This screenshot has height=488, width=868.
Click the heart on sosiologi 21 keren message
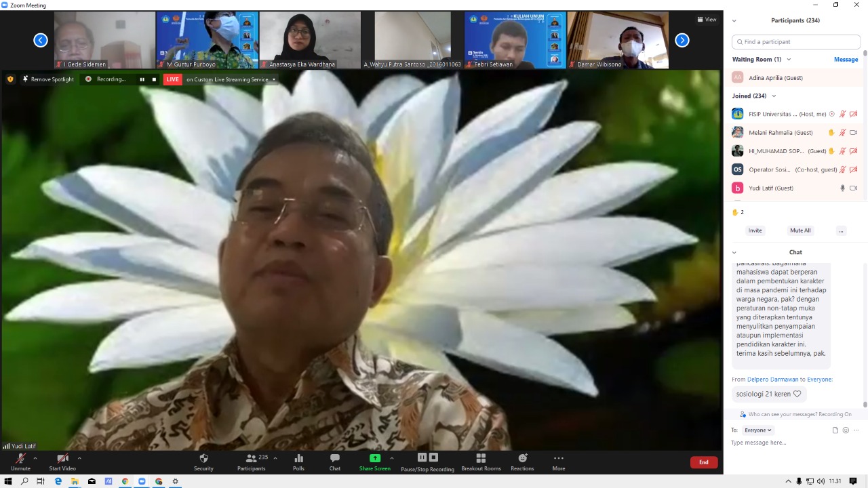point(797,394)
